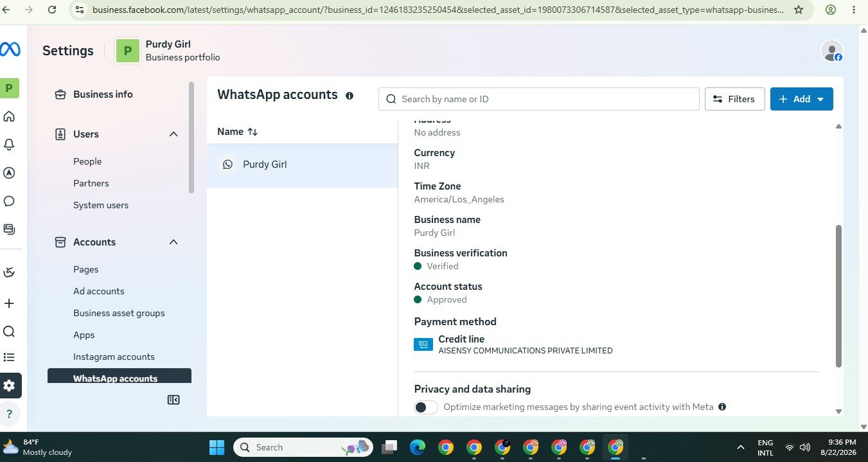The width and height of the screenshot is (868, 462).
Task: Collapse the Users section chevron
Action: 173,134
